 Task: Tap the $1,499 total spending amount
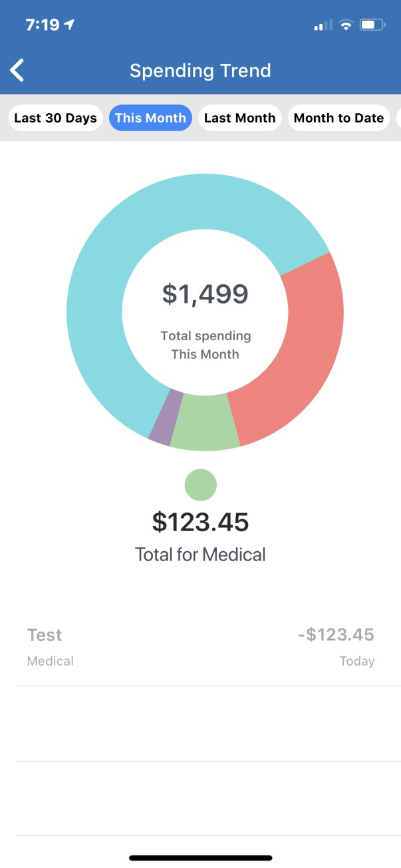coord(205,294)
